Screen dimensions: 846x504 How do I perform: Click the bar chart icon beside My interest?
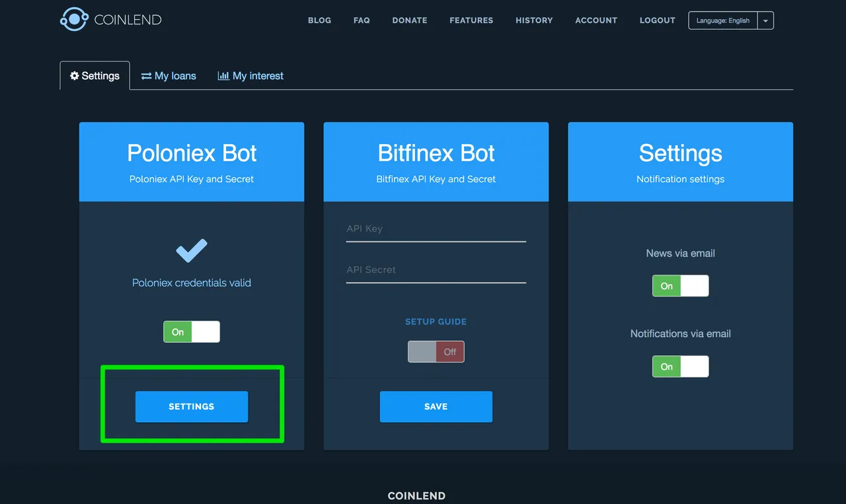click(x=223, y=76)
